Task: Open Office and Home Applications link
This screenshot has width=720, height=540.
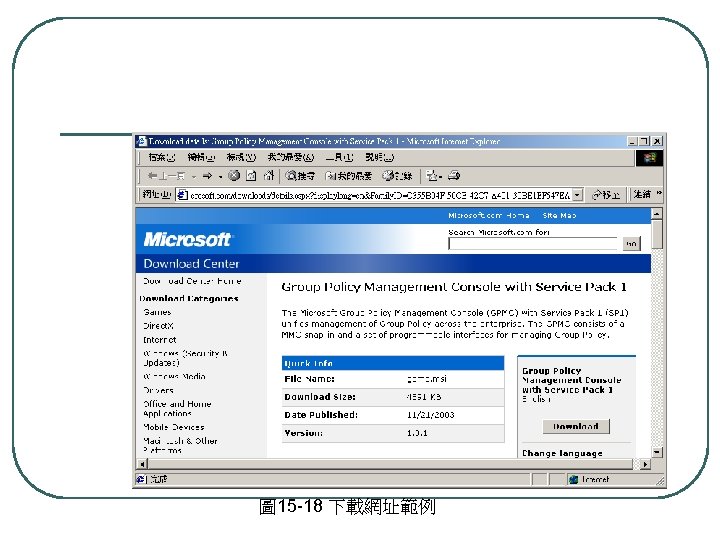Action: tap(177, 409)
